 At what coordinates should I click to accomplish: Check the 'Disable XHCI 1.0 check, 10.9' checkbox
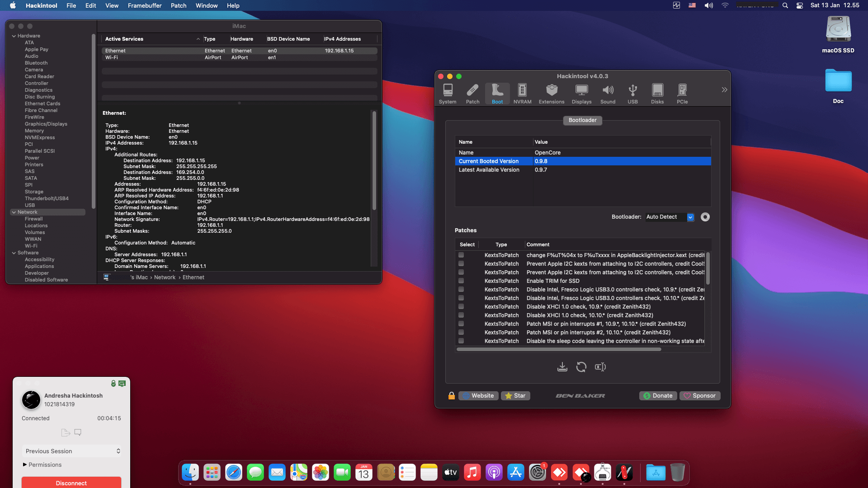461,307
